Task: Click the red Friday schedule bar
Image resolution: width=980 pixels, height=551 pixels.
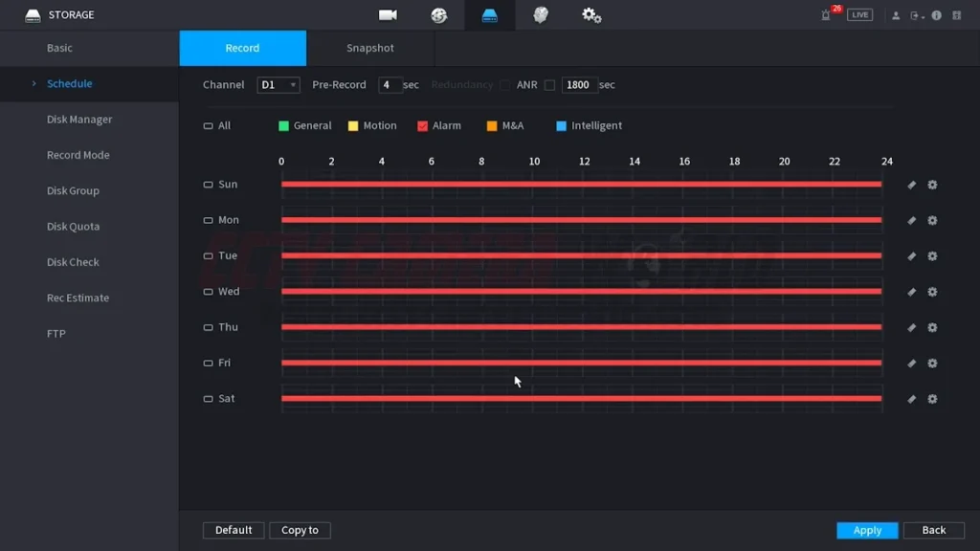Action: tap(581, 364)
